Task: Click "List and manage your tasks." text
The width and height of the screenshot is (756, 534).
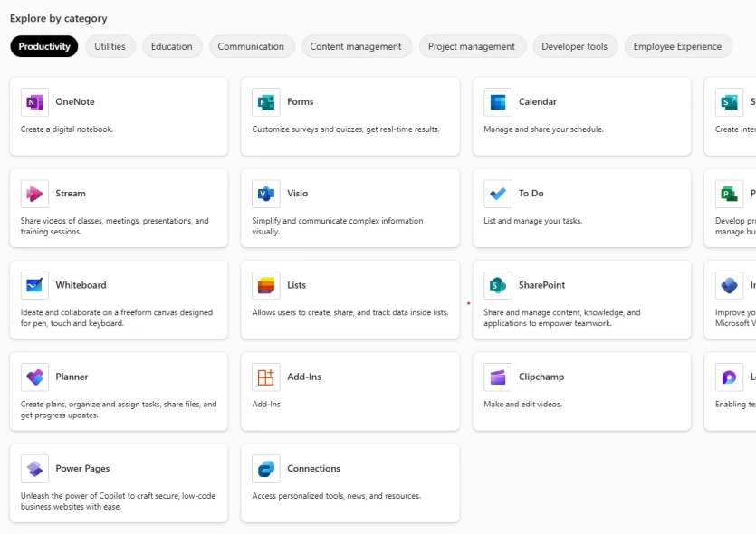Action: (533, 221)
